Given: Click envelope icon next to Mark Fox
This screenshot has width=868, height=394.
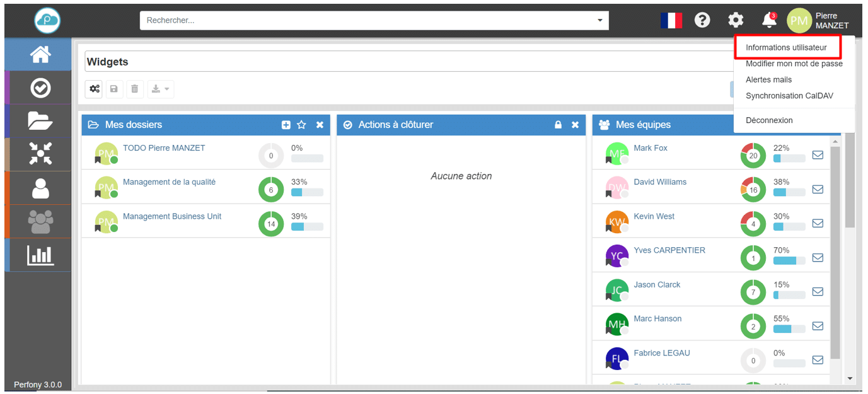Looking at the screenshot, I should (818, 155).
